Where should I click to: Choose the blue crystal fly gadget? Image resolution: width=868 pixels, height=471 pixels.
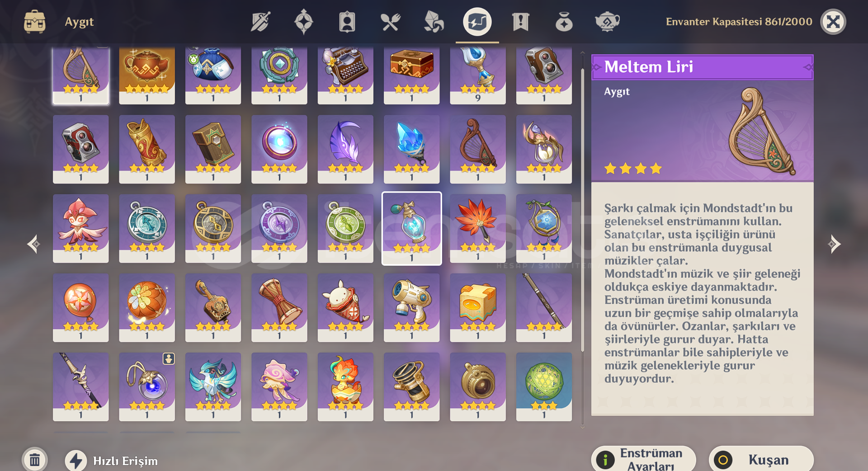[x=411, y=149]
